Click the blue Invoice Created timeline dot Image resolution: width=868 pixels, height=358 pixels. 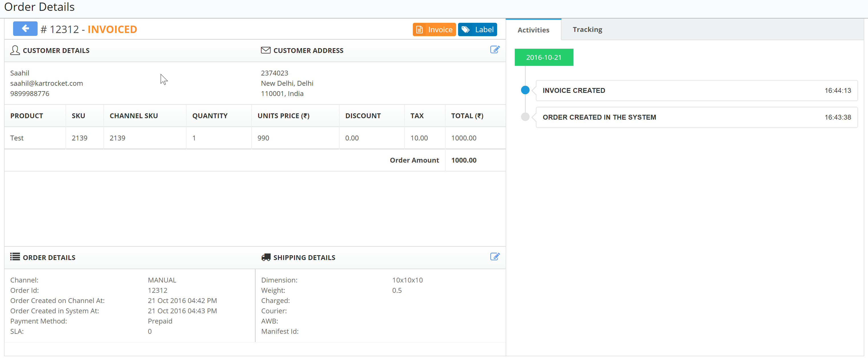(x=525, y=90)
